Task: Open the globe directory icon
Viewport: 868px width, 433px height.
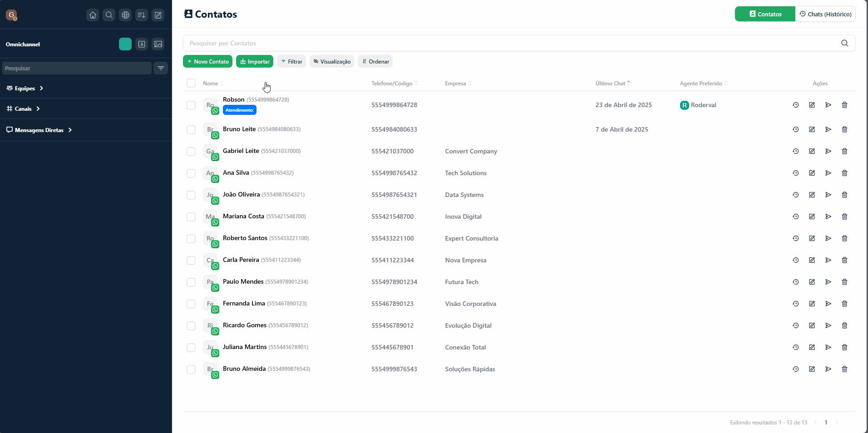Action: click(x=125, y=15)
